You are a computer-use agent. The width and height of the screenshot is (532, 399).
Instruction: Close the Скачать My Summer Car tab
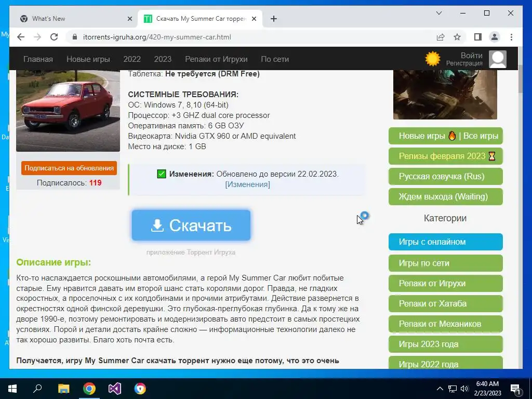click(x=254, y=19)
